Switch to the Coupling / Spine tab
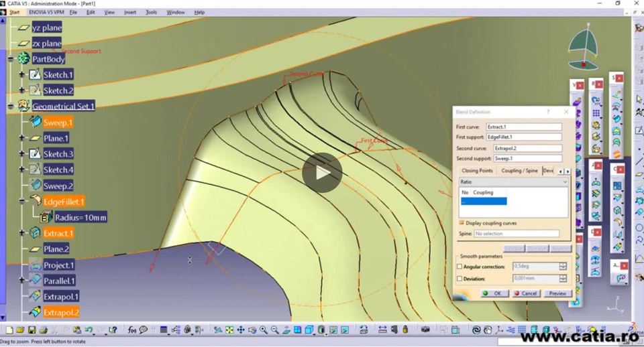 point(519,171)
